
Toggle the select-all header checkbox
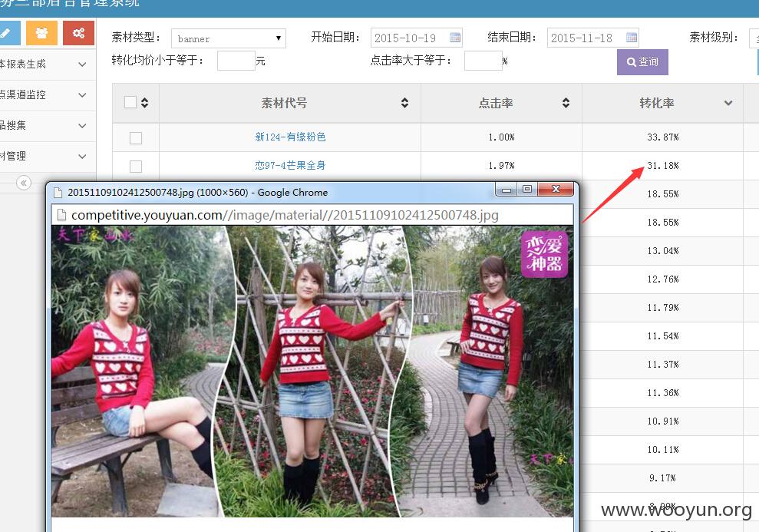point(130,102)
